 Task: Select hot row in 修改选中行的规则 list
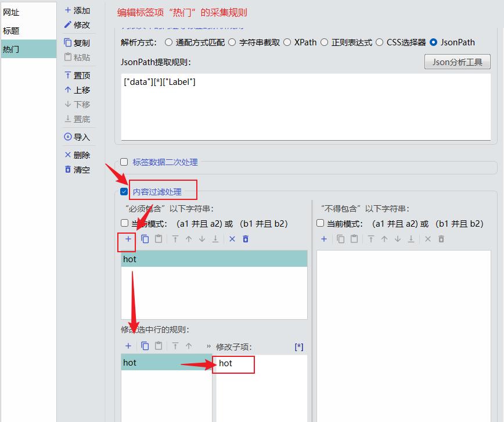(x=167, y=363)
